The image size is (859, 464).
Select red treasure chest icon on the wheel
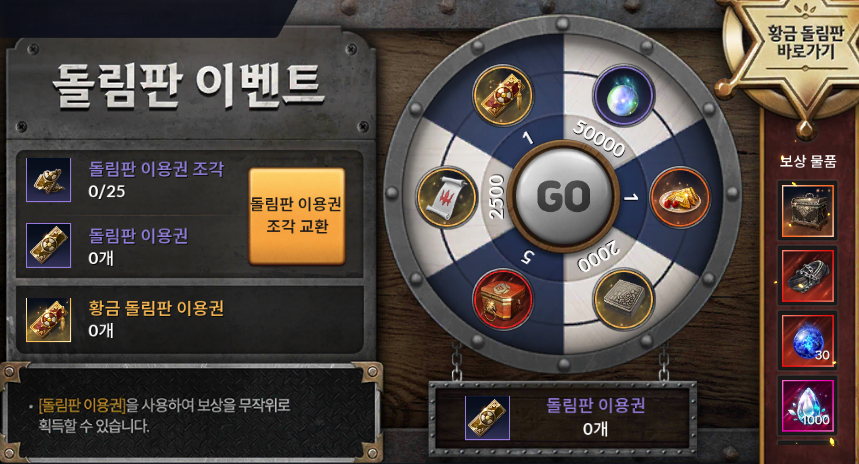pyautogui.click(x=502, y=299)
